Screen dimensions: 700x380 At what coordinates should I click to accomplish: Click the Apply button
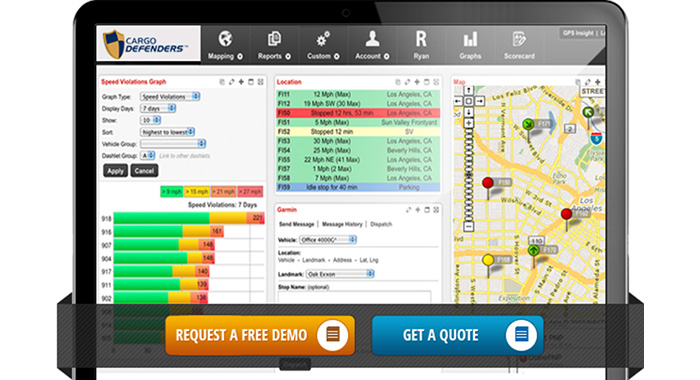coord(115,171)
